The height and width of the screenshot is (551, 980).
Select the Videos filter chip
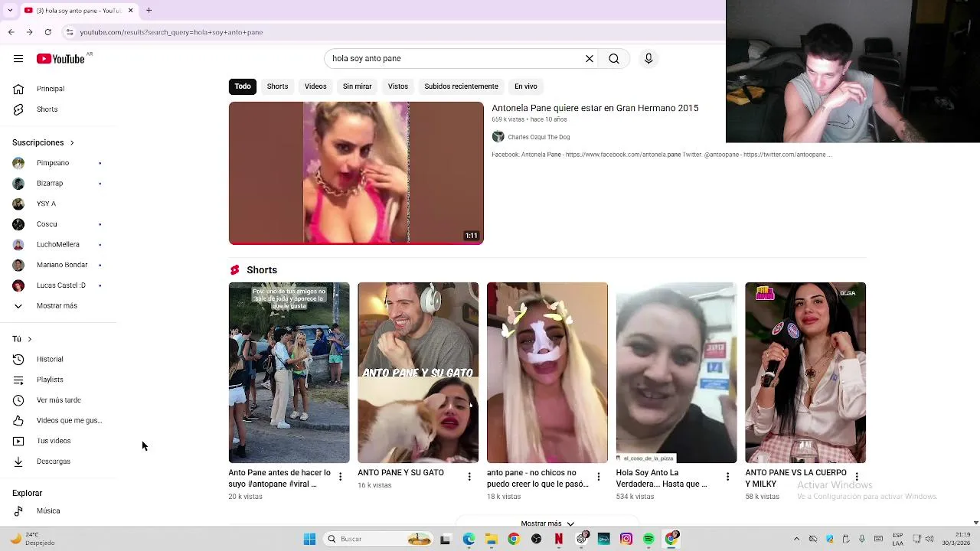[315, 86]
